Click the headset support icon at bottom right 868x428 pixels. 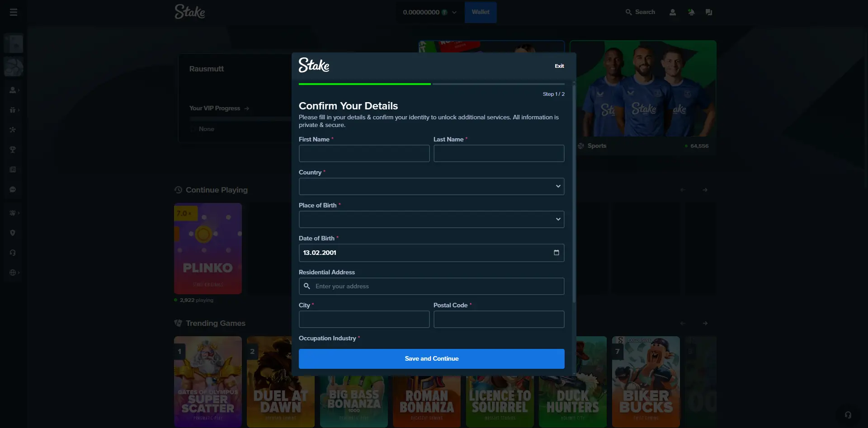pos(848,414)
